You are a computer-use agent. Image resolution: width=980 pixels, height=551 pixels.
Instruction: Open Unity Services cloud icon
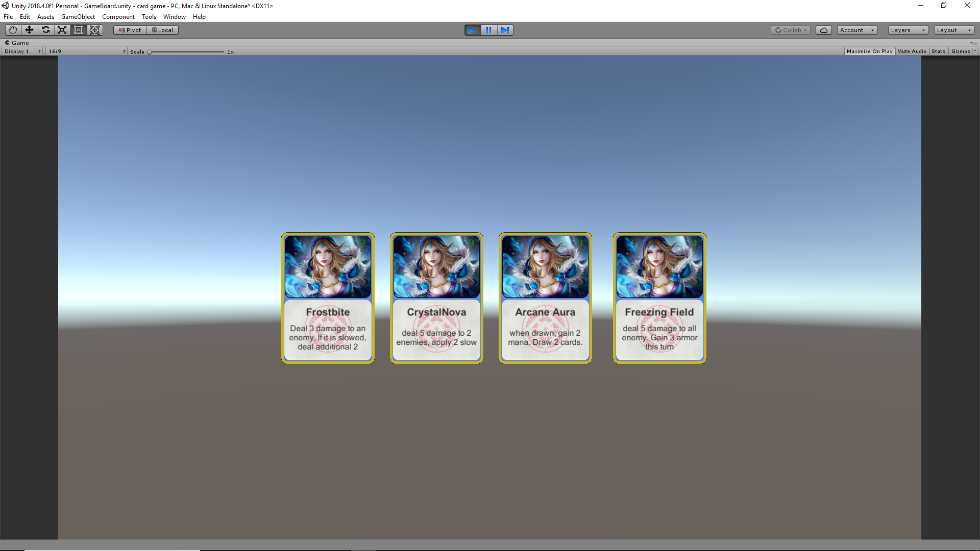click(x=824, y=30)
